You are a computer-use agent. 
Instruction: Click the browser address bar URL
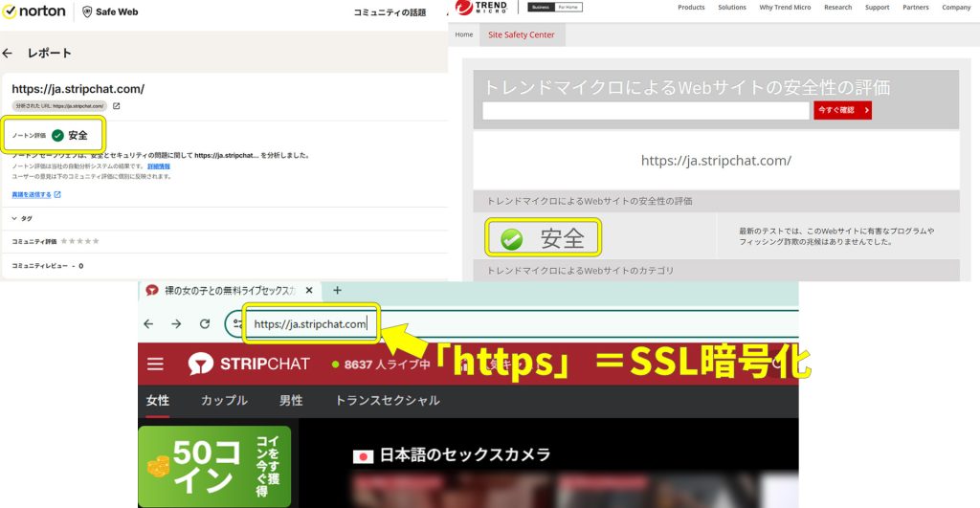[310, 324]
